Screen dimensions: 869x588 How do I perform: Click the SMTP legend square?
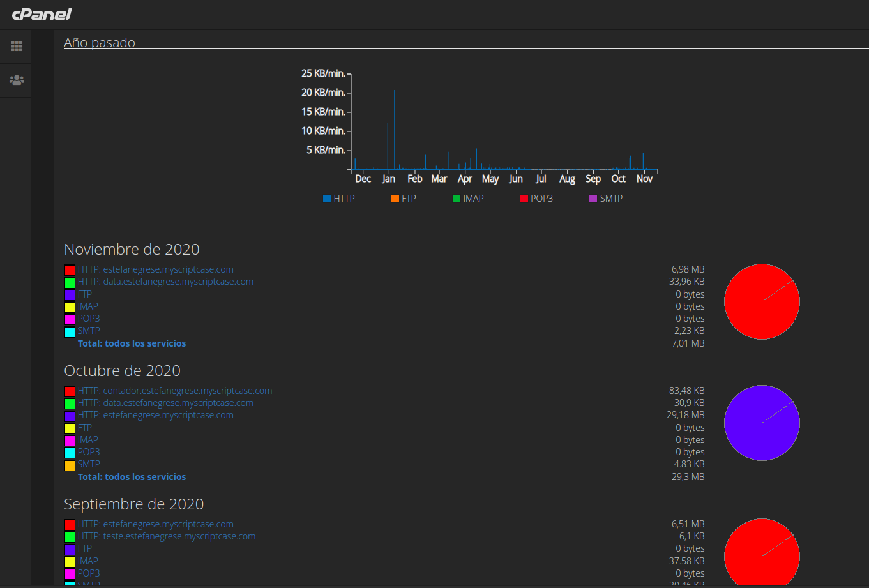click(593, 199)
